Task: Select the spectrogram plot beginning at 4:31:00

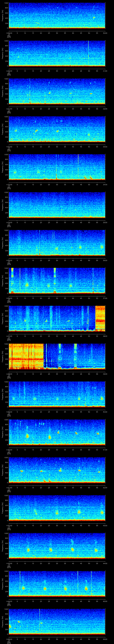Action: [x=57, y=91]
